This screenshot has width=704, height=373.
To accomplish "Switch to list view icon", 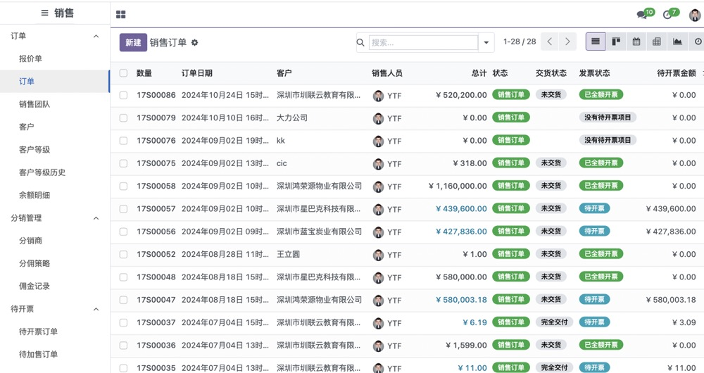I will point(595,42).
